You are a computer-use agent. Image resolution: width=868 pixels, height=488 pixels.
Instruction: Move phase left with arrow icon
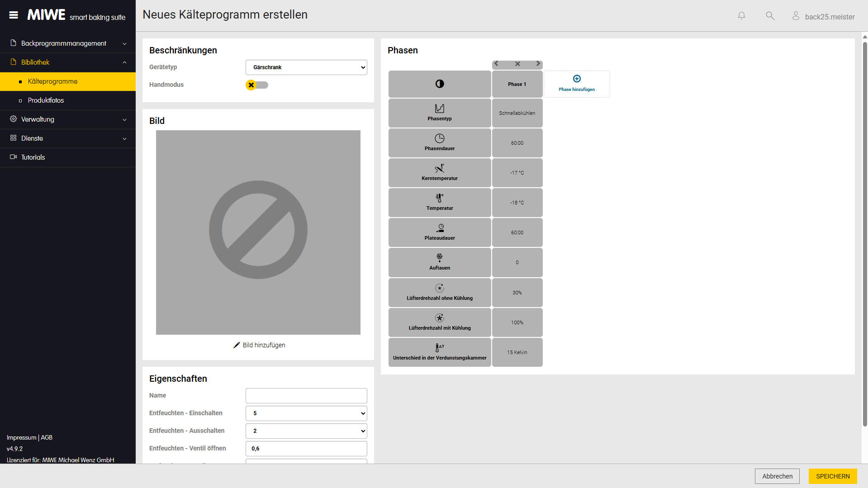click(x=497, y=64)
